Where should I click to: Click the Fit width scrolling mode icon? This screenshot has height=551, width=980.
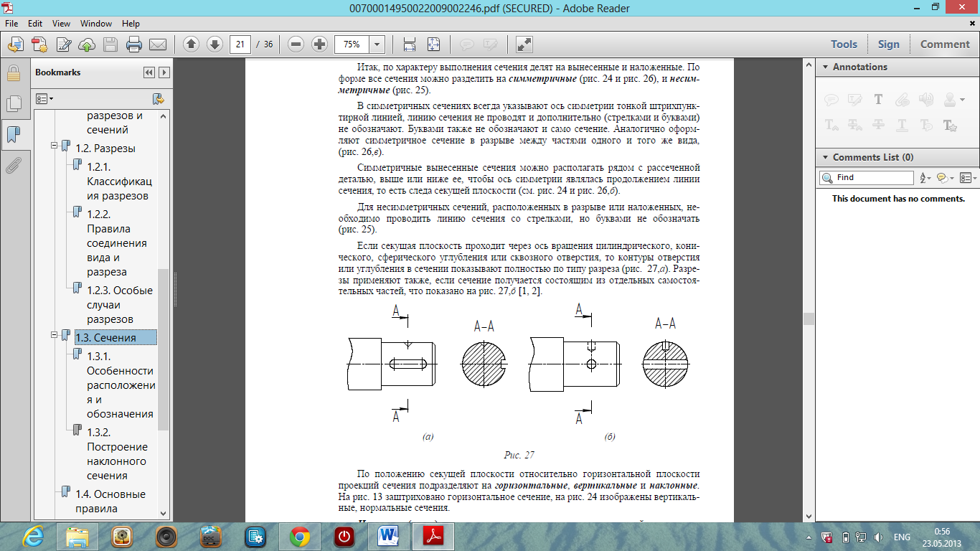click(410, 44)
